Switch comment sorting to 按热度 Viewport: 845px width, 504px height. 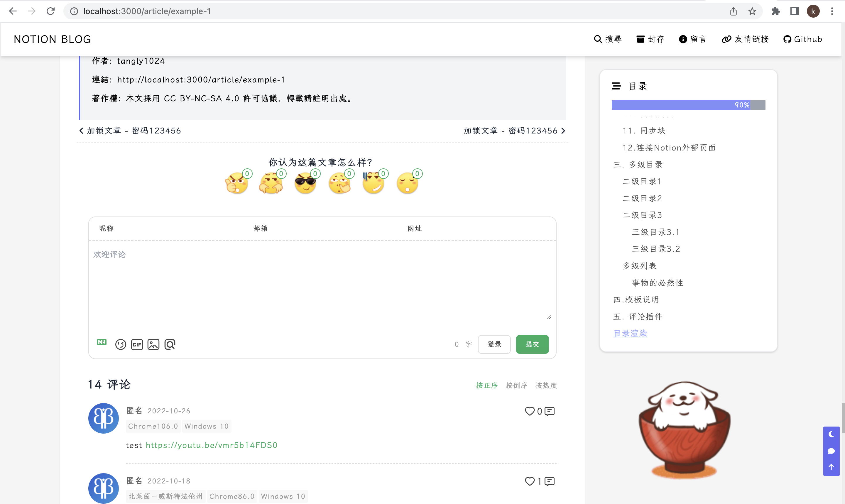(545, 385)
